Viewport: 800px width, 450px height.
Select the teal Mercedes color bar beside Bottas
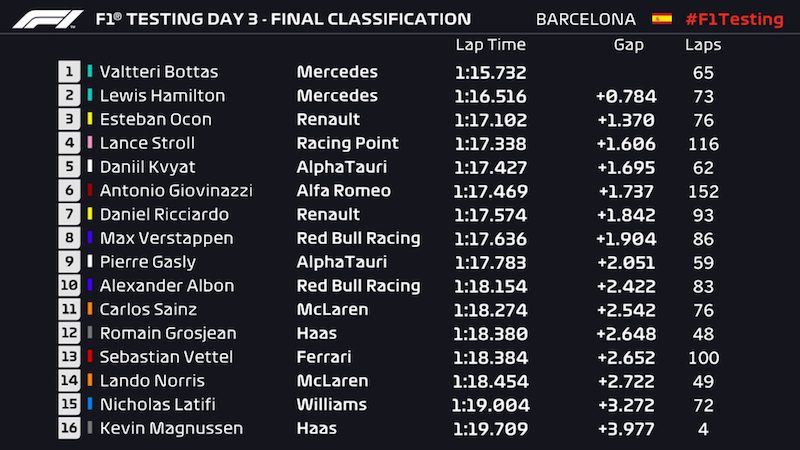point(90,71)
